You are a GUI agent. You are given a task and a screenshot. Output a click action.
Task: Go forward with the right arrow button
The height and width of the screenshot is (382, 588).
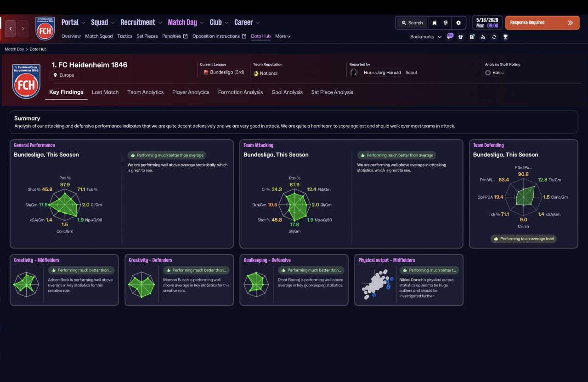[x=23, y=29]
